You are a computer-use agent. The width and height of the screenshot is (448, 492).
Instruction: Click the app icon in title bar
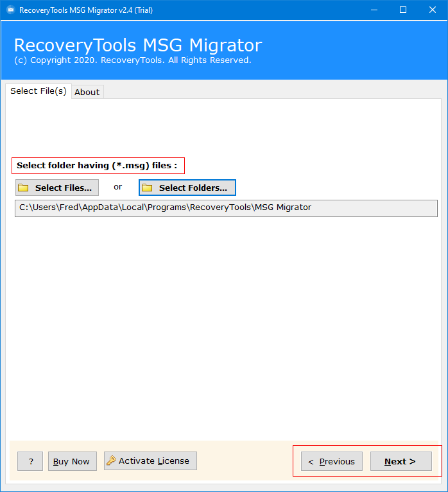pyautogui.click(x=11, y=10)
